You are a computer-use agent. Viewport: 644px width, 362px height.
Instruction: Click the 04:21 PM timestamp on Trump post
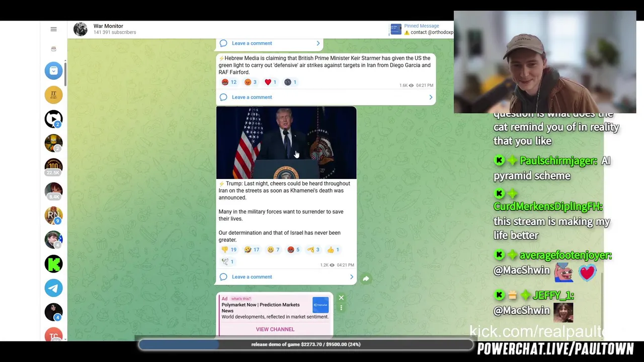[x=346, y=265]
